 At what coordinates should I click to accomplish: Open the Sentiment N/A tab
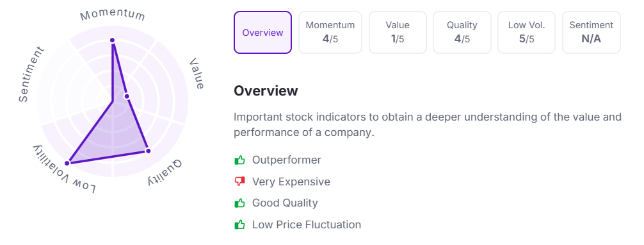tap(592, 33)
